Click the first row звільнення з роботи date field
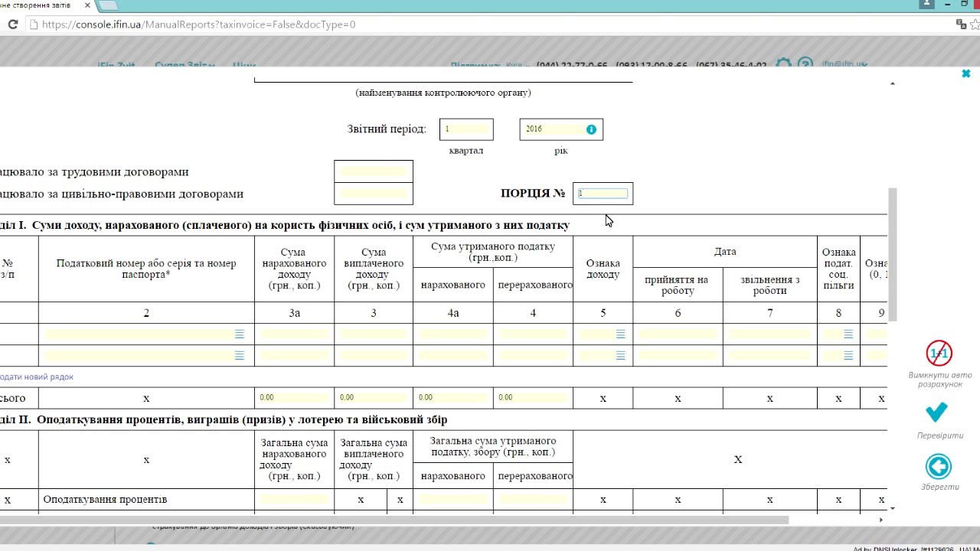The height and width of the screenshot is (551, 980). pos(769,334)
